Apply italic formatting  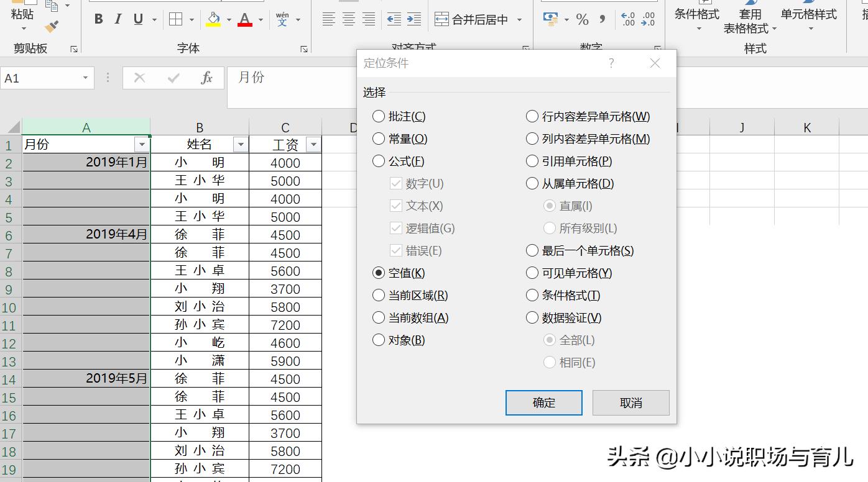click(117, 19)
